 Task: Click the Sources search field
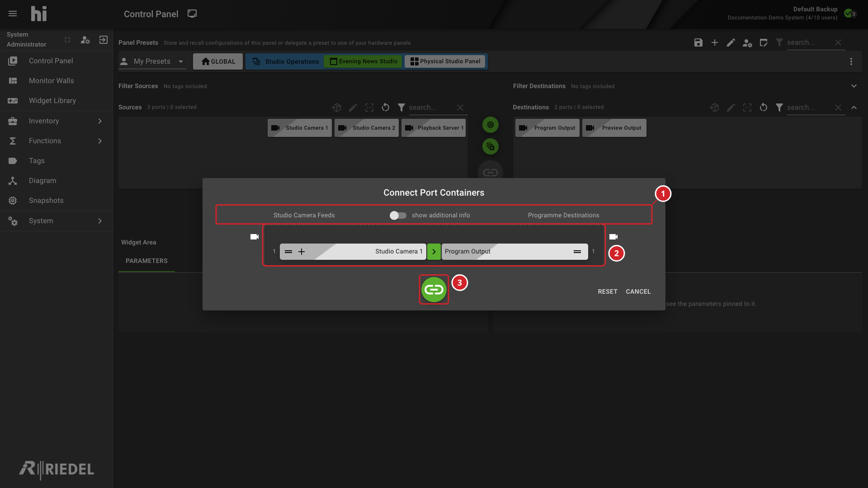pos(431,108)
